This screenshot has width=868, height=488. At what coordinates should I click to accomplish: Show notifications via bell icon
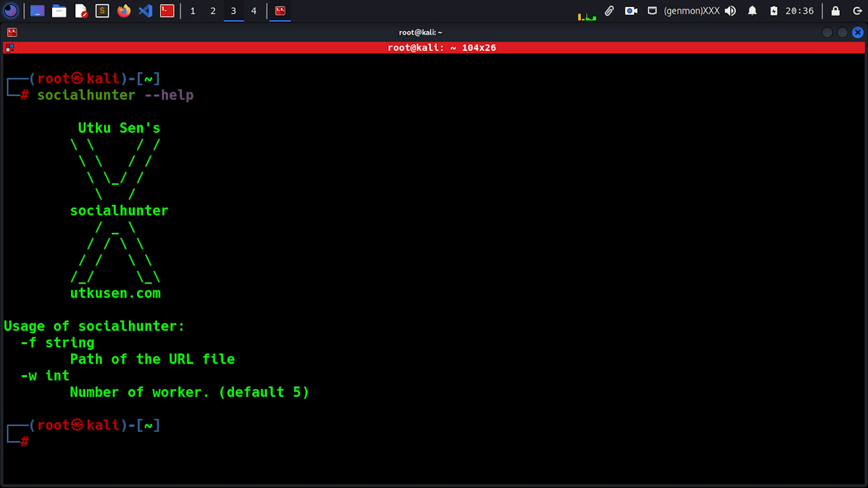[752, 11]
